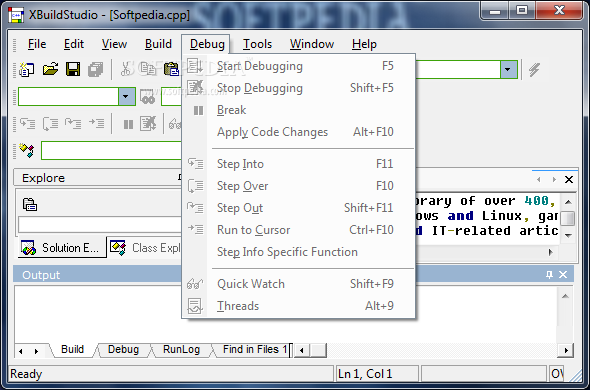The height and width of the screenshot is (390, 590).
Task: Click the XBuildStudio title bar app icon
Action: coord(16,15)
